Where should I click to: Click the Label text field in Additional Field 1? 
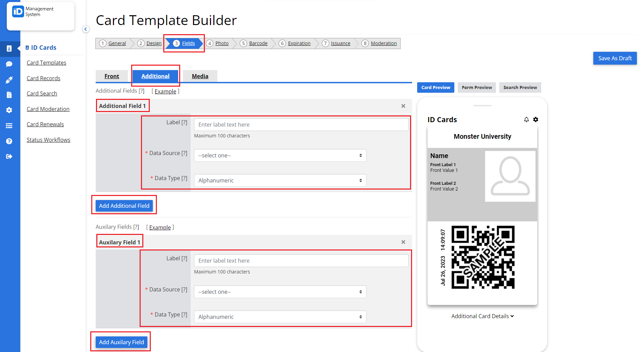pos(301,124)
